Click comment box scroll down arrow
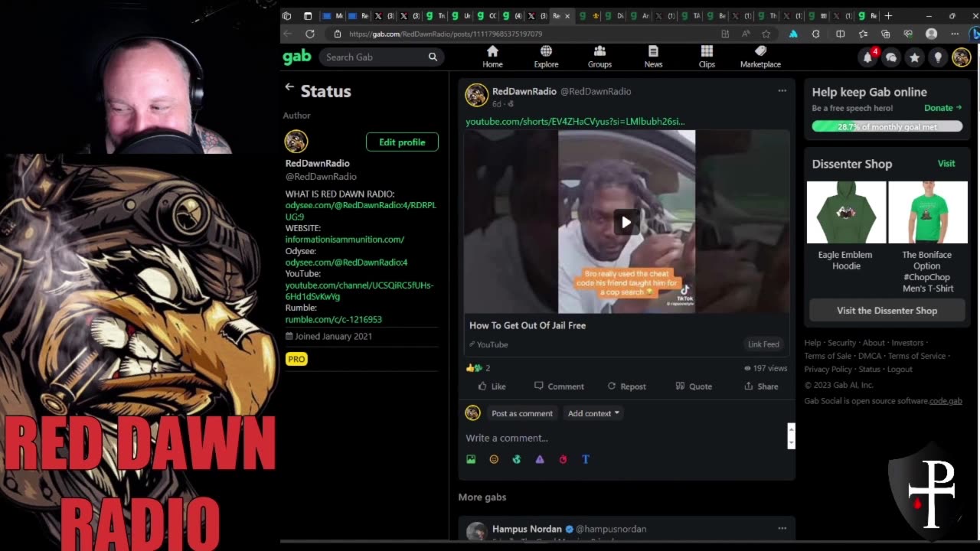 tap(791, 444)
